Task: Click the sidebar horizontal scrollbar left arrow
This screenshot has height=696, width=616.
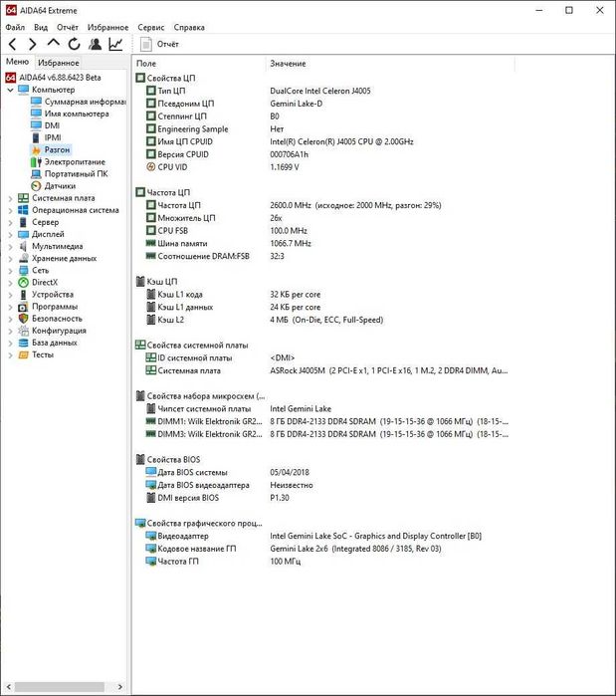Action: tap(8, 687)
